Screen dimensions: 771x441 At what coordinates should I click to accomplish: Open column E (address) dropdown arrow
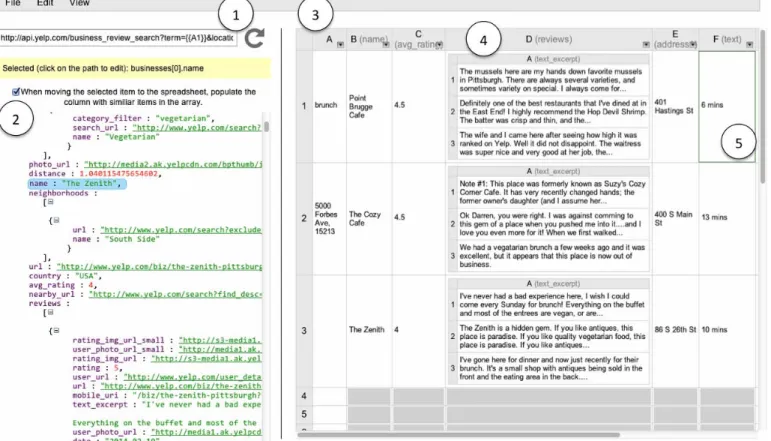tap(693, 45)
